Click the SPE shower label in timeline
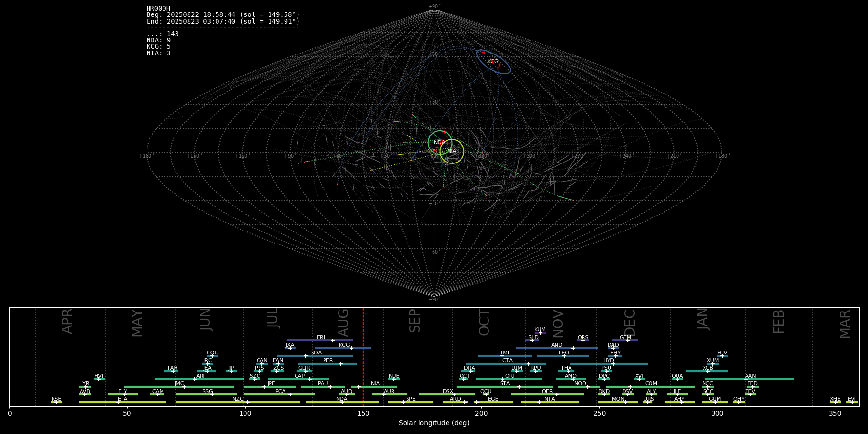Image resolution: width=868 pixels, height=434 pixels. [411, 399]
